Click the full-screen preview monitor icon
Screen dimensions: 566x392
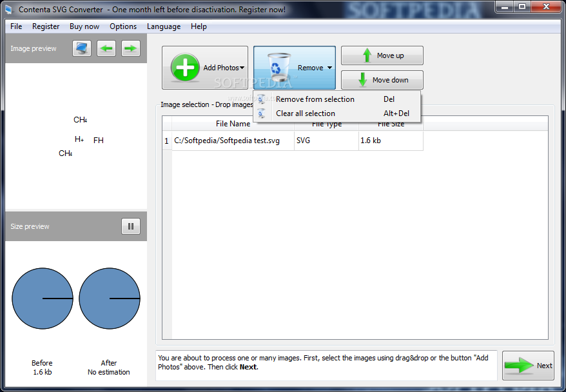[82, 48]
